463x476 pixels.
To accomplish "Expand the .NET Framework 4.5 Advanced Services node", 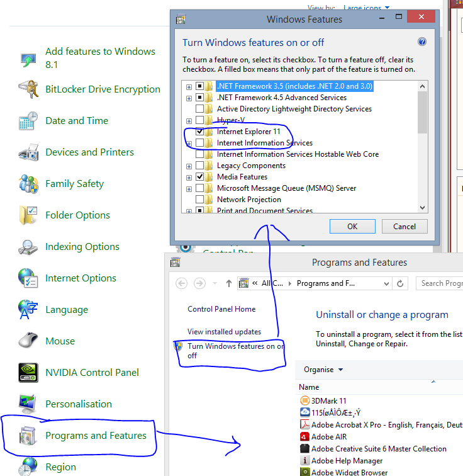I will 189,98.
